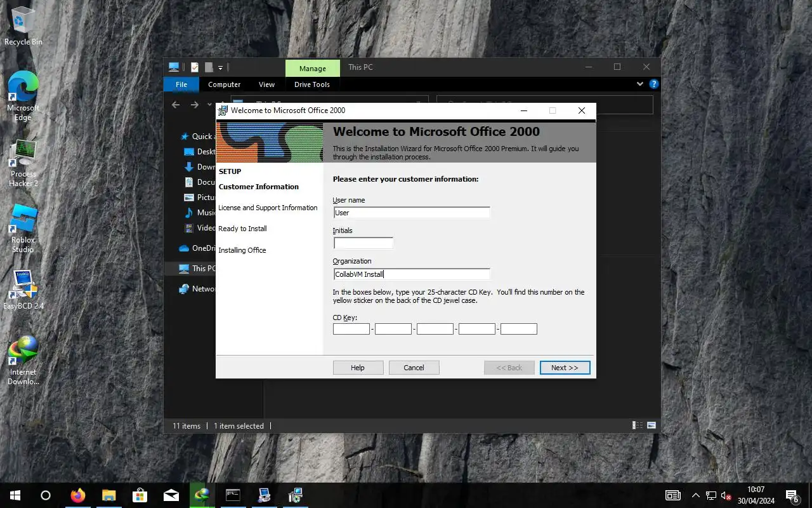The width and height of the screenshot is (812, 508).
Task: Open the File menu in Explorer
Action: click(181, 84)
